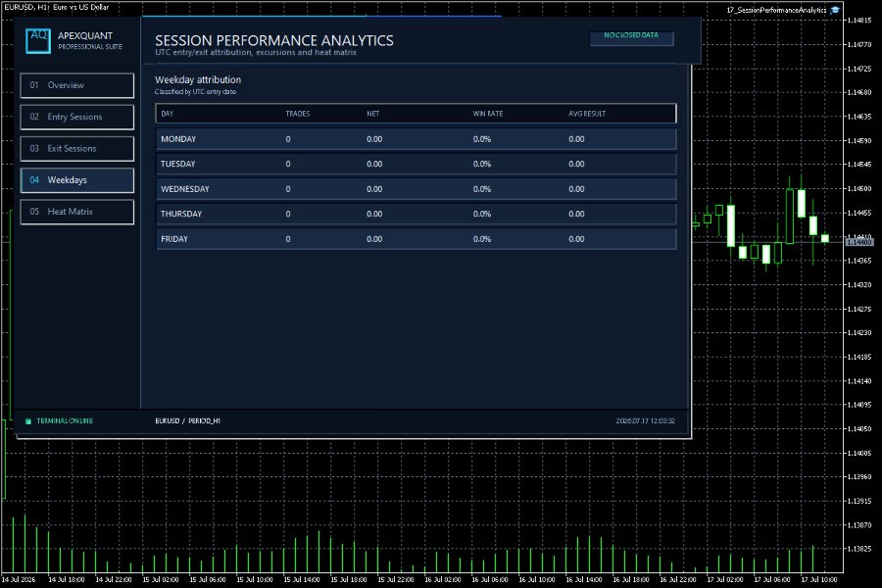Screen dimensions: 882x588
Task: Click the expert advisor hat icon
Action: (x=835, y=10)
